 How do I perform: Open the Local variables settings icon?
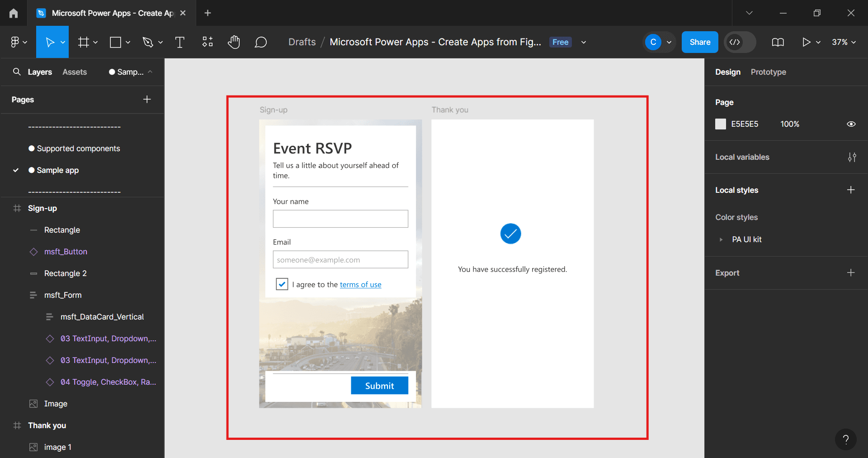[852, 157]
